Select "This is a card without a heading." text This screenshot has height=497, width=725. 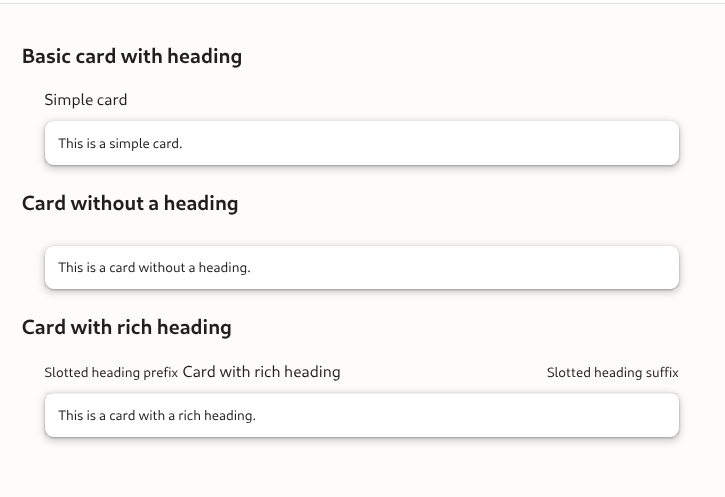coord(154,268)
